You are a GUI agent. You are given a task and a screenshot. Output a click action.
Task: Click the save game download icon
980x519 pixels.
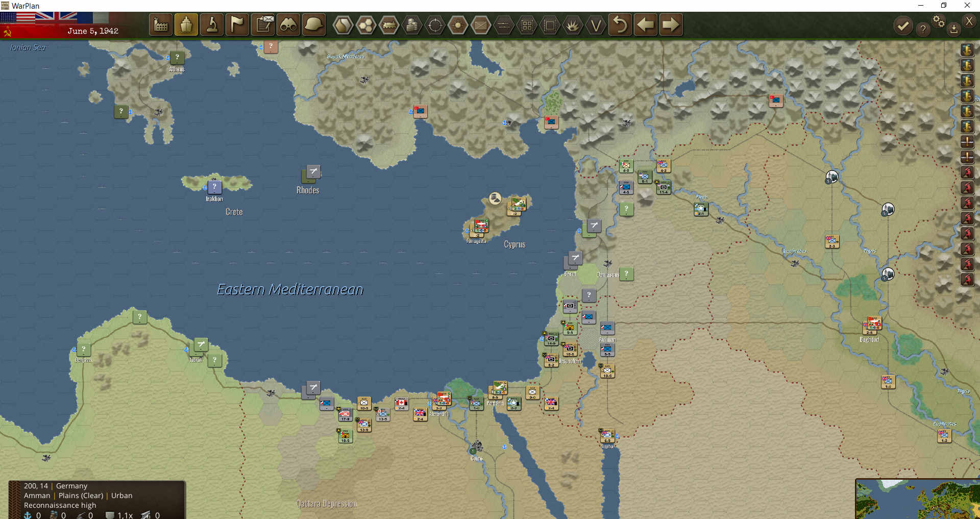(954, 29)
